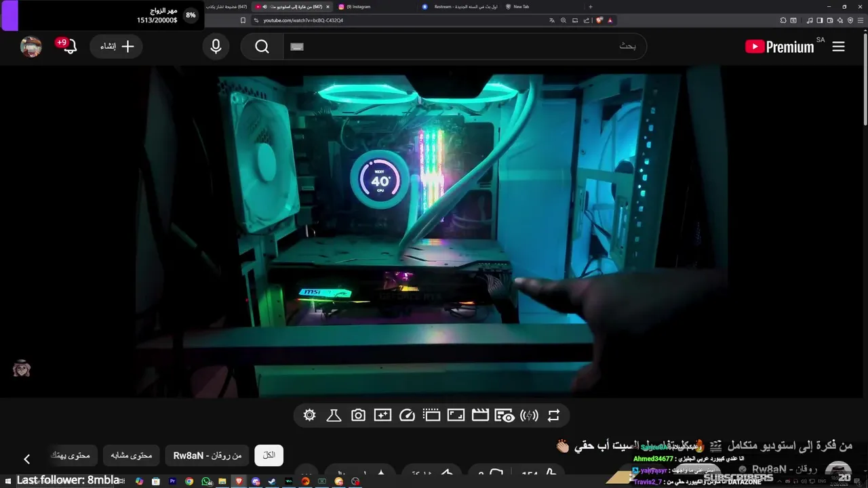Open WhatsApp from the taskbar
This screenshot has width=868, height=488.
tap(206, 481)
